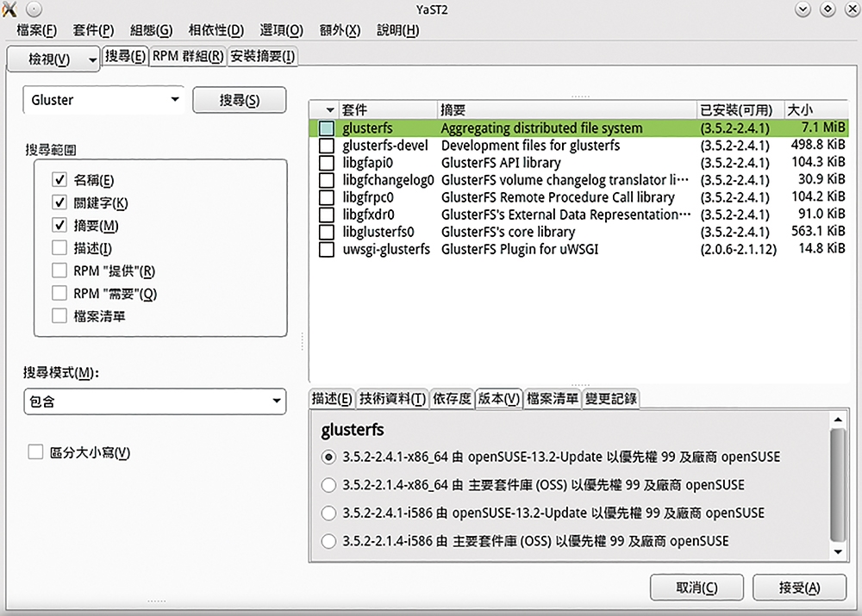
Task: Open the 檔案(F) menu
Action: pos(36,30)
